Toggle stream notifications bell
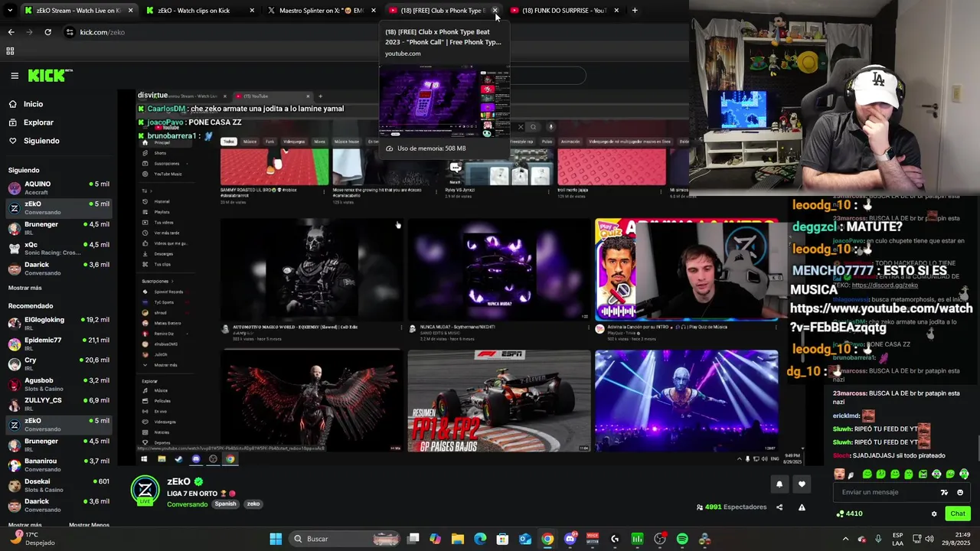 click(x=779, y=484)
